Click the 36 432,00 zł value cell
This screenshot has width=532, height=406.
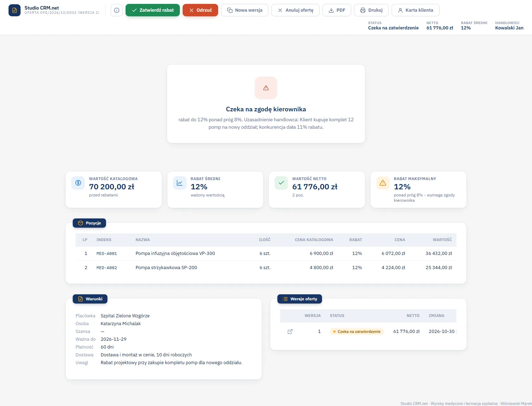click(x=439, y=254)
